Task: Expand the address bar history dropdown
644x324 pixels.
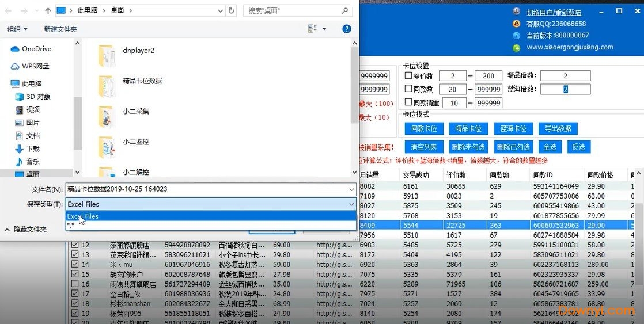Action: click(221, 11)
